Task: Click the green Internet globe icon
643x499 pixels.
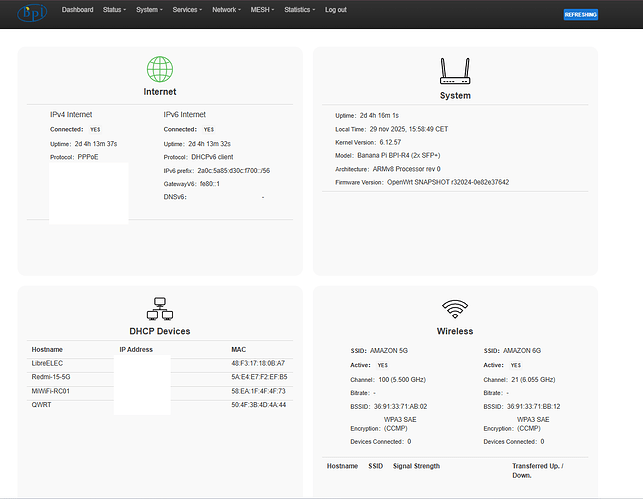Action: tap(160, 69)
